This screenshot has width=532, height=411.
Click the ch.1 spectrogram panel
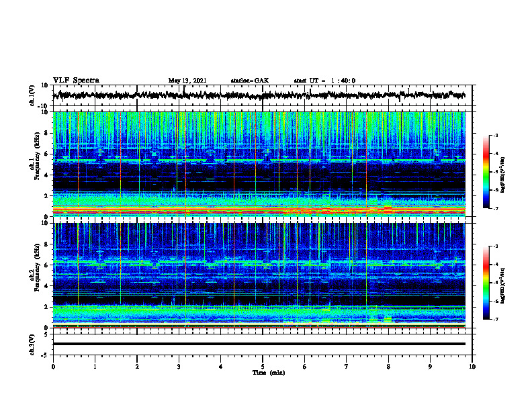(x=259, y=164)
